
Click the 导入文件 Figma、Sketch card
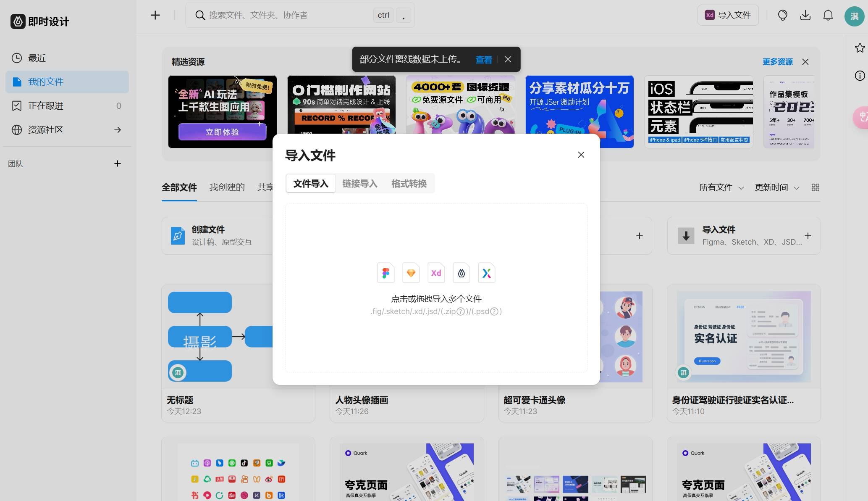743,236
